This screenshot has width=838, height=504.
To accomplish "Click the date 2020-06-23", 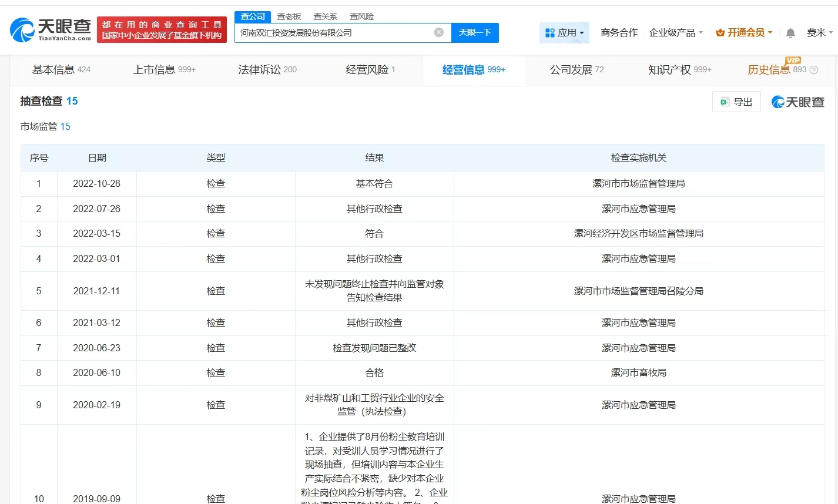I will click(x=96, y=348).
